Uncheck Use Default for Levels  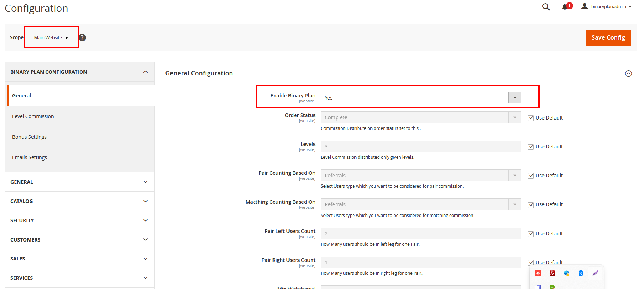point(531,147)
